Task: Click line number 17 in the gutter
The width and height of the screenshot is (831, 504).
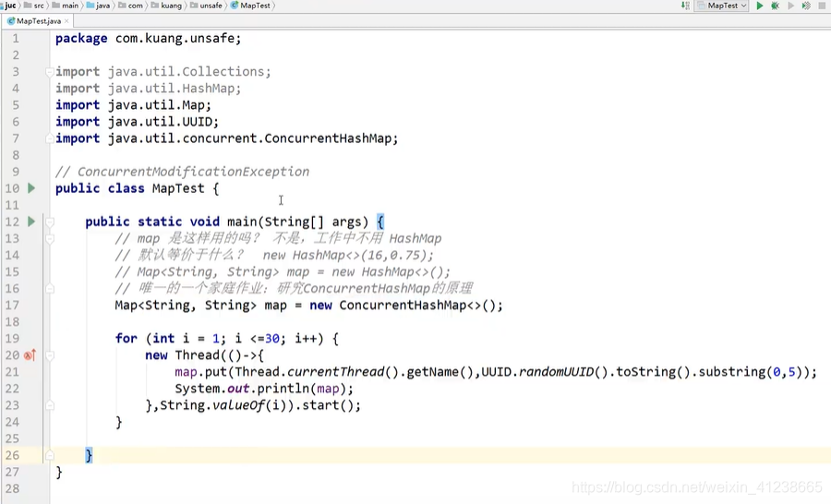Action: pyautogui.click(x=12, y=306)
